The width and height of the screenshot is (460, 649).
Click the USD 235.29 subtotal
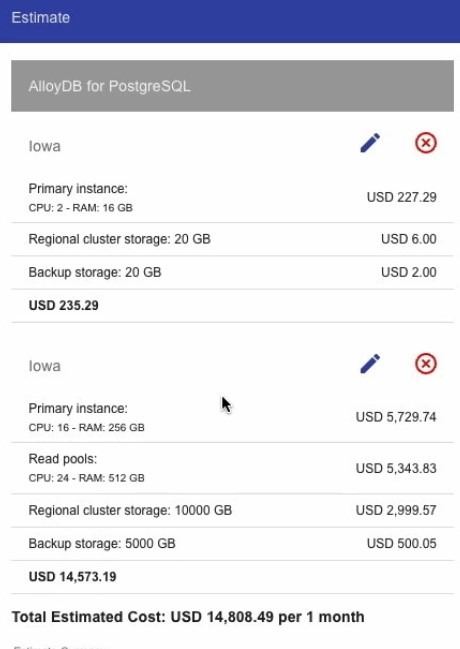click(63, 305)
